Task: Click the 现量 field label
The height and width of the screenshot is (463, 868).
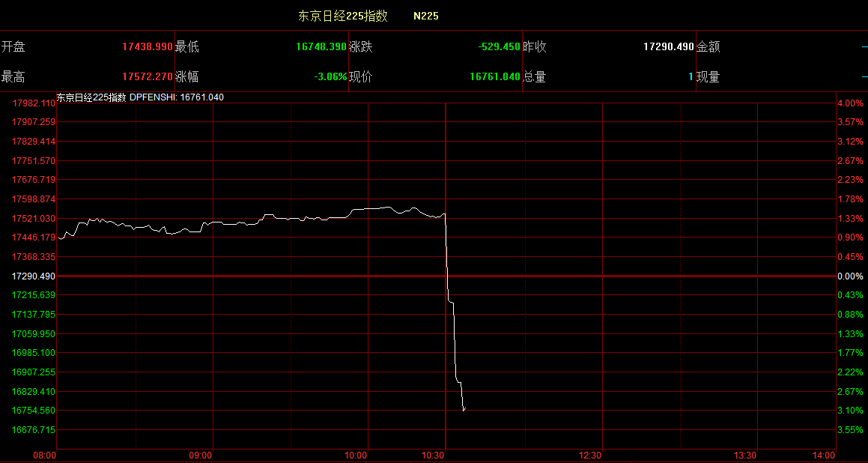Action: point(708,76)
